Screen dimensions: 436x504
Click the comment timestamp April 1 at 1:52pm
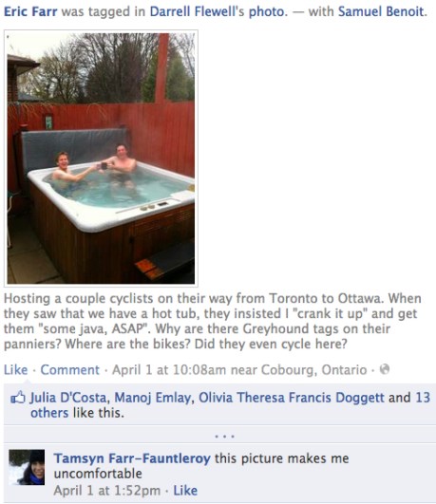[x=106, y=491]
